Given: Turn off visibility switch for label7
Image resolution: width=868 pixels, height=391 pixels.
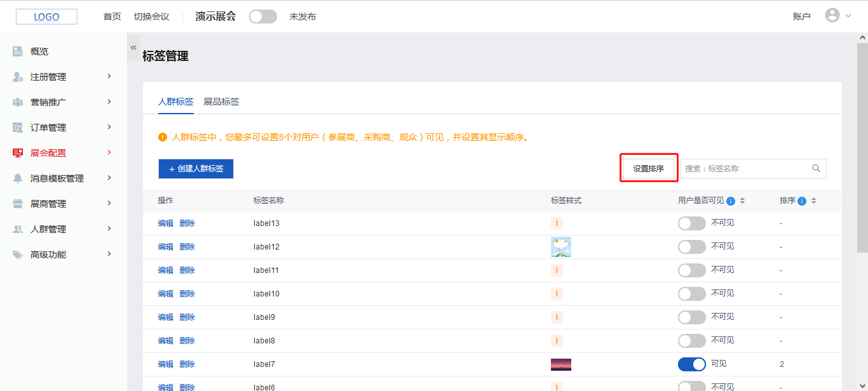Looking at the screenshot, I should pyautogui.click(x=692, y=364).
